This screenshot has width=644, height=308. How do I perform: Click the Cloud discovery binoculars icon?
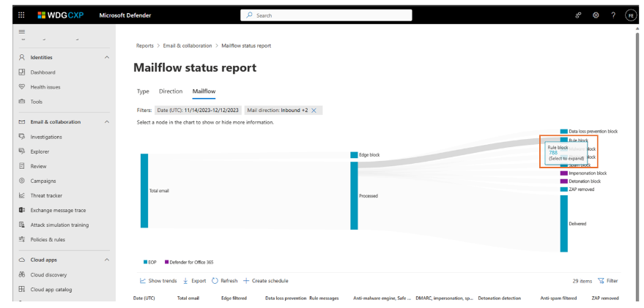22,275
